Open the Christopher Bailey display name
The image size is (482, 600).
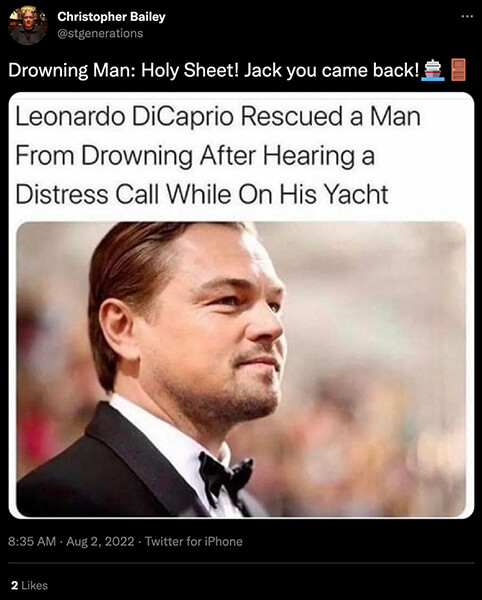tap(111, 17)
